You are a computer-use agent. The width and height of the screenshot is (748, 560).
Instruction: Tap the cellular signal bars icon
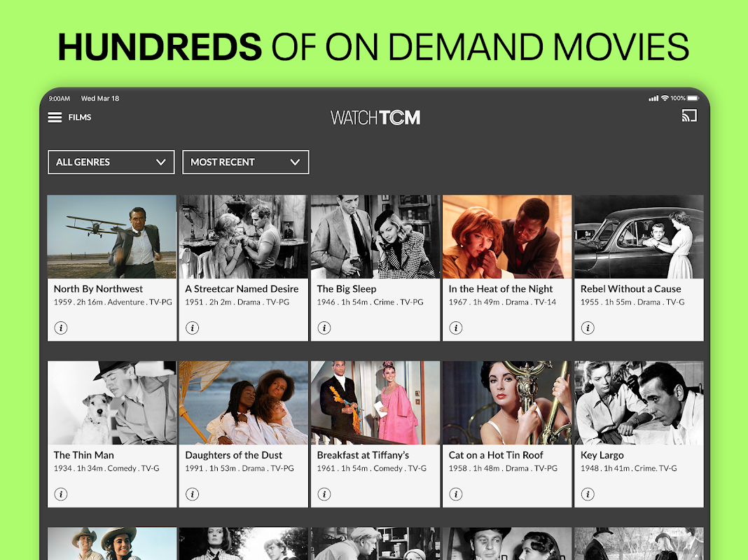(653, 99)
